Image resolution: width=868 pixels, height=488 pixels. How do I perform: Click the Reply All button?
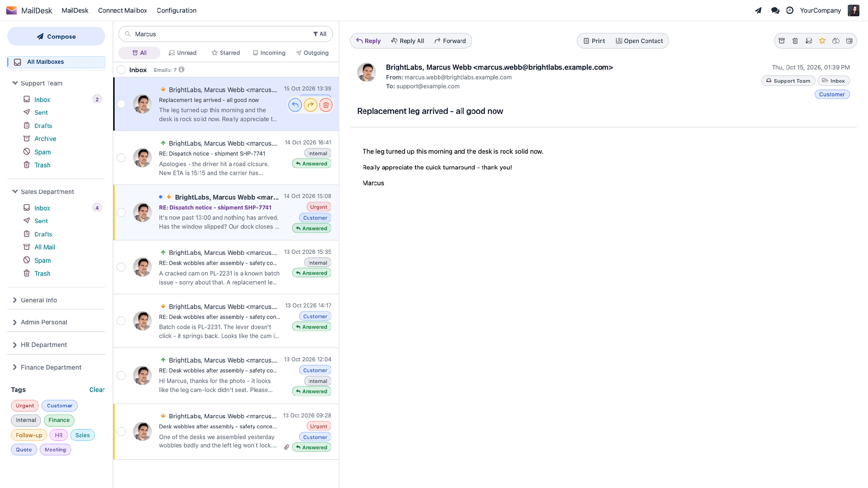(x=407, y=41)
